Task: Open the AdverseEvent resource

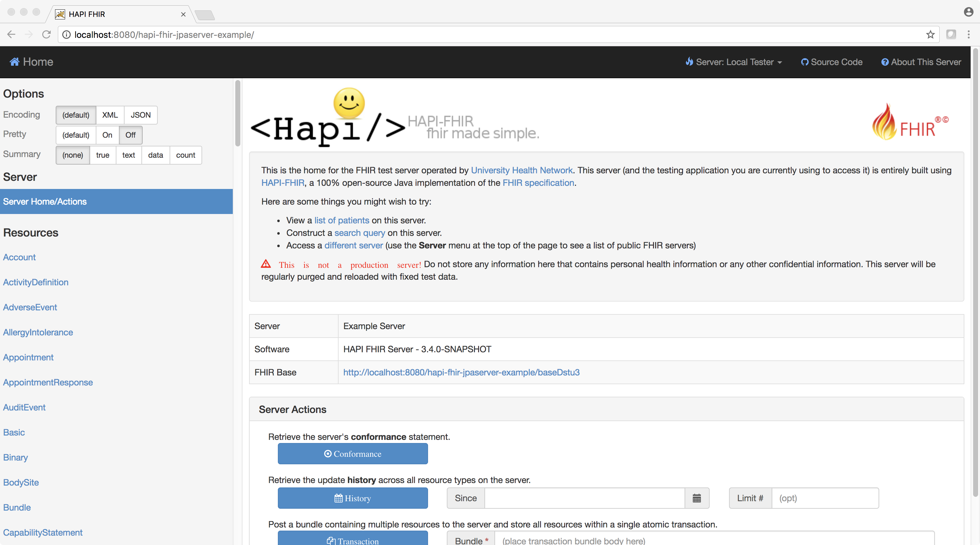Action: pos(30,307)
